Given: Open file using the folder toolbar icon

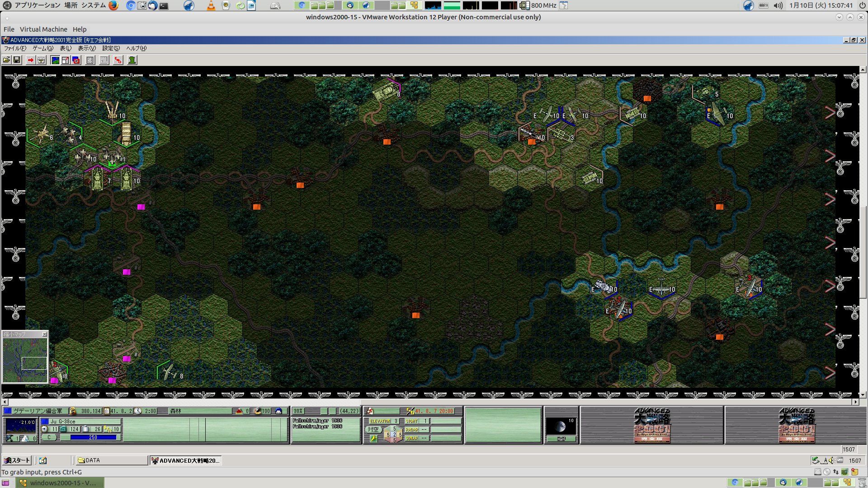Looking at the screenshot, I should coord(7,60).
